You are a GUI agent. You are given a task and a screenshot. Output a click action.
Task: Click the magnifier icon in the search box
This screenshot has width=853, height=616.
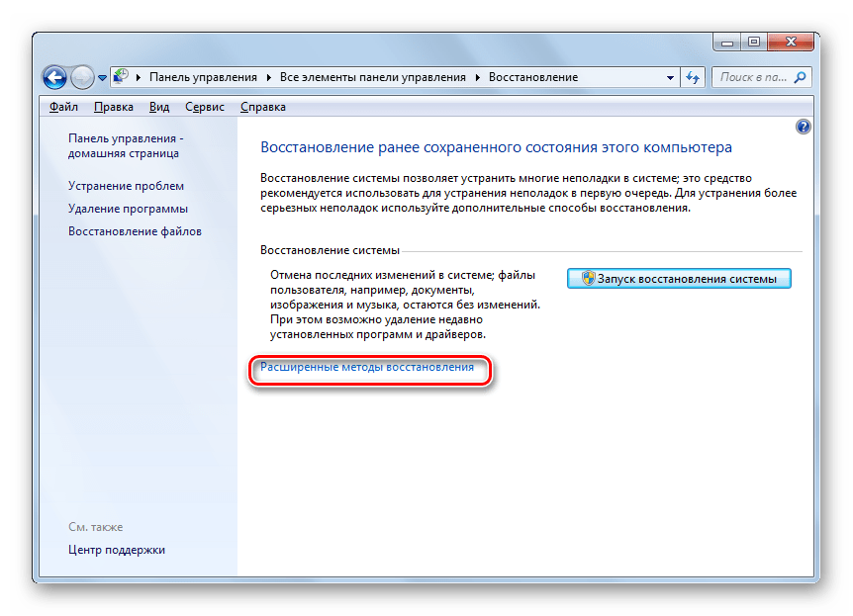coord(801,77)
